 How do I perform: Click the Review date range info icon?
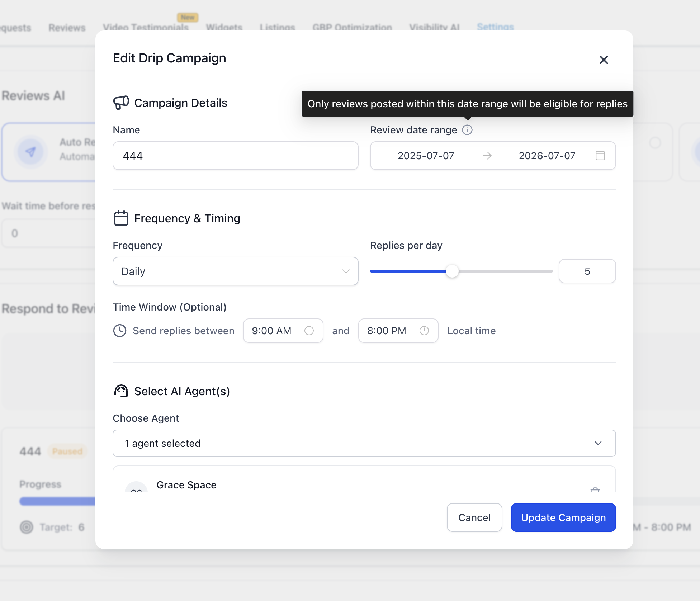(x=467, y=130)
